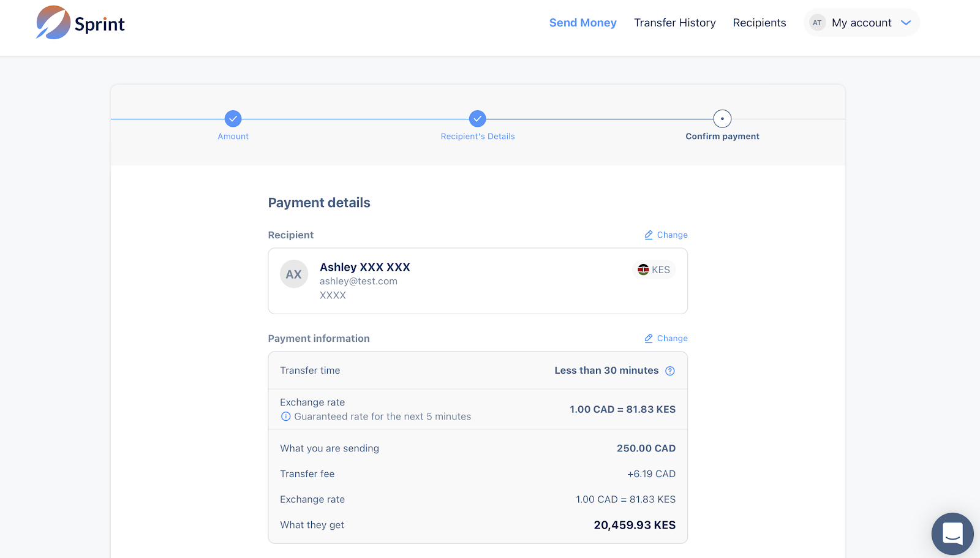Viewport: 980px width, 558px height.
Task: Click the Ashley XXX XXX recipient card
Action: pos(477,281)
